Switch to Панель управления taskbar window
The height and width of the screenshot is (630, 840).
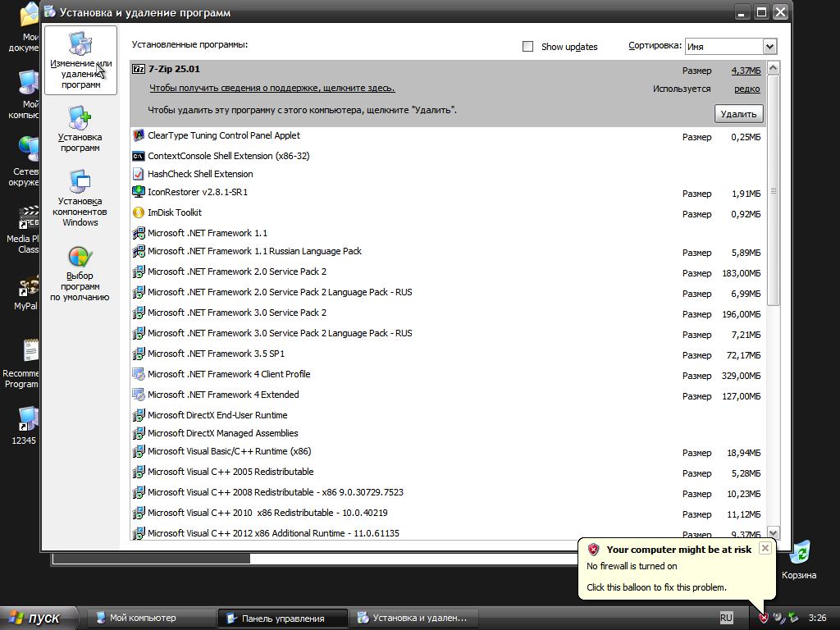pyautogui.click(x=283, y=619)
